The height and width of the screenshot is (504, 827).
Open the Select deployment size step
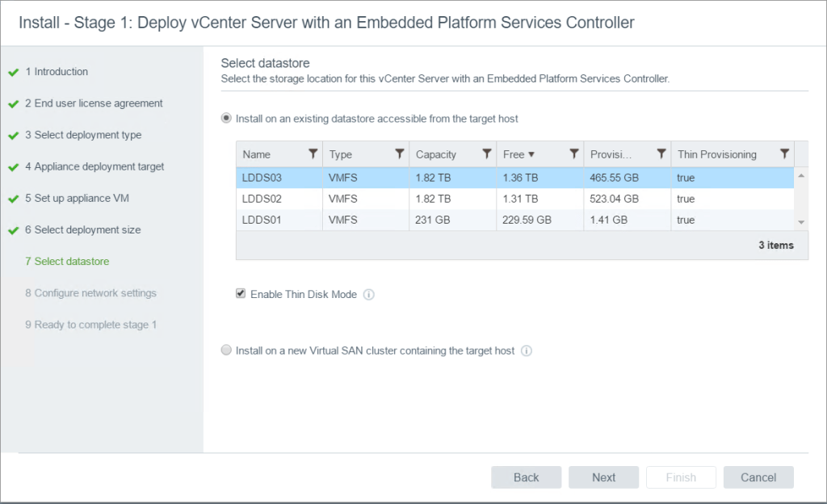[x=85, y=229]
